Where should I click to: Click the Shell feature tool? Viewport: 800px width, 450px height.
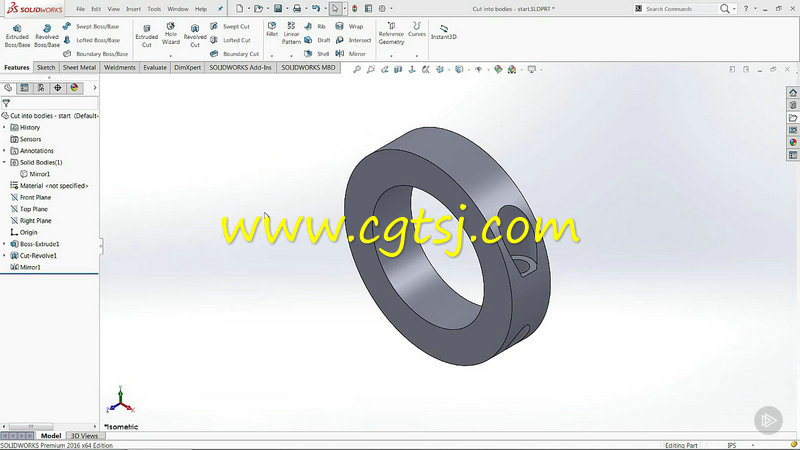click(x=317, y=54)
